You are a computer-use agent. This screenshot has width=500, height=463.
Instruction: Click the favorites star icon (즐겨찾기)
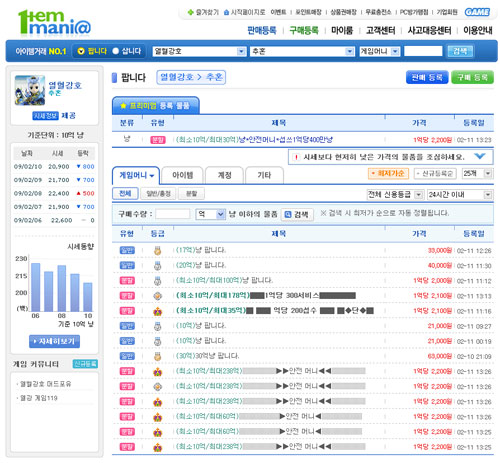point(190,12)
